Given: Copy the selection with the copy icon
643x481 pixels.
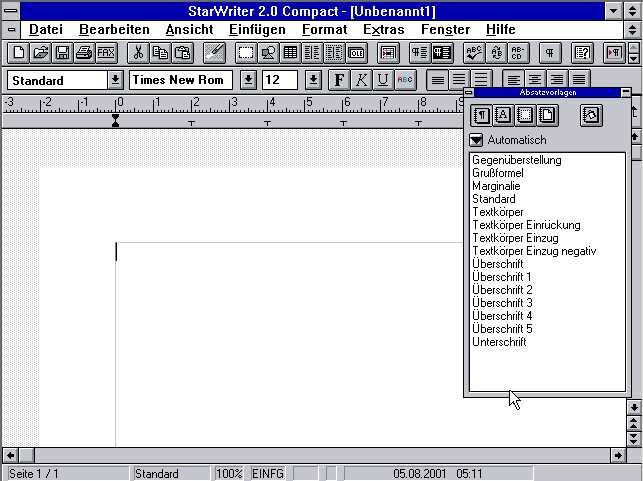Looking at the screenshot, I should pyautogui.click(x=160, y=53).
